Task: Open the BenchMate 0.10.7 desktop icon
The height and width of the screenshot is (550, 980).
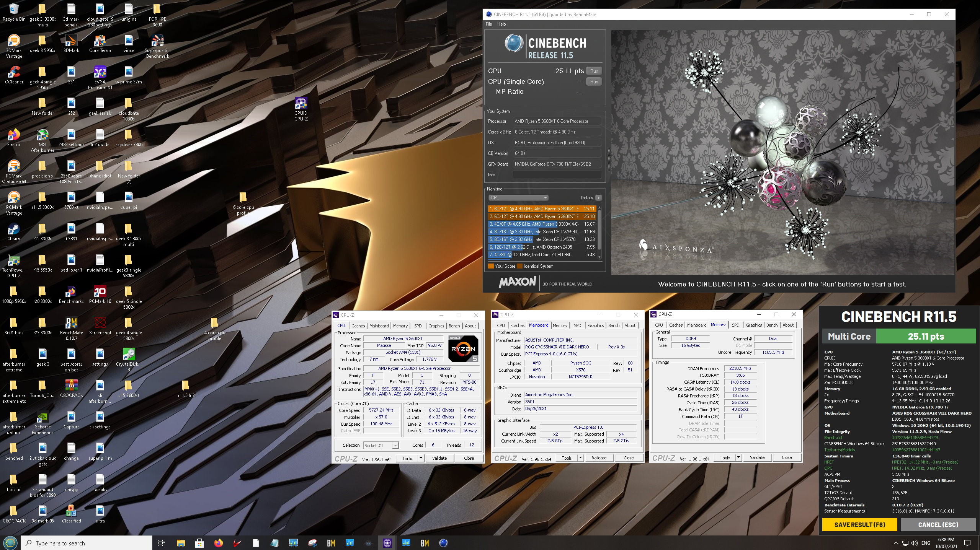Action: coord(71,329)
